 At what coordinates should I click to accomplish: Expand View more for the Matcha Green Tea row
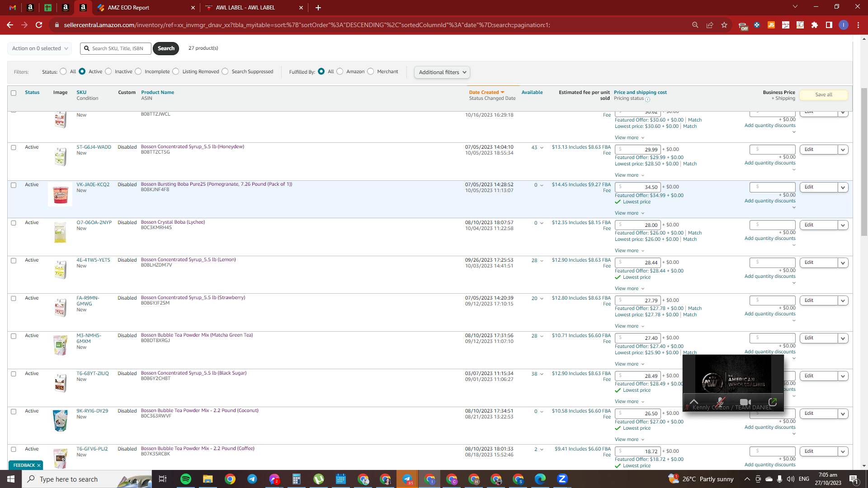(x=629, y=364)
